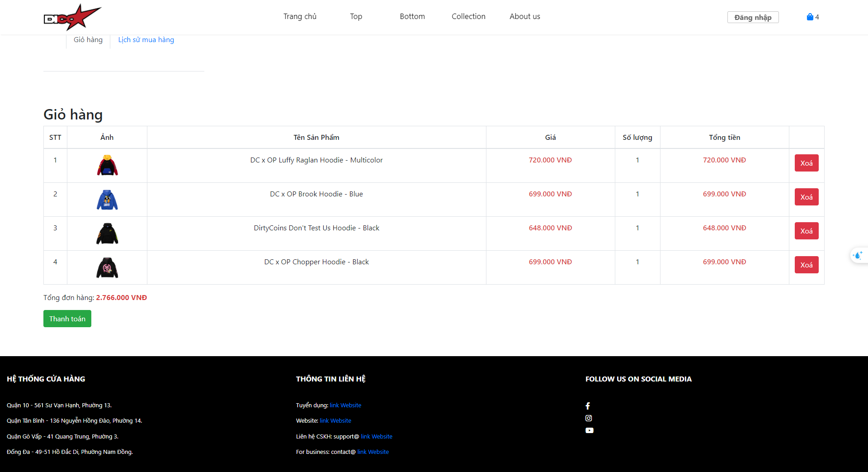This screenshot has width=868, height=472.
Task: Click the Giá column header
Action: click(x=551, y=137)
